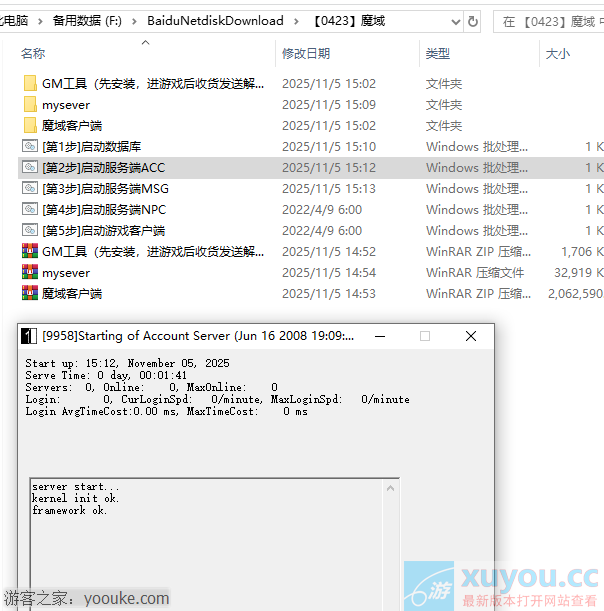Expand the chevron after 备用数据 (F:)
This screenshot has width=604, height=611.
(x=134, y=21)
